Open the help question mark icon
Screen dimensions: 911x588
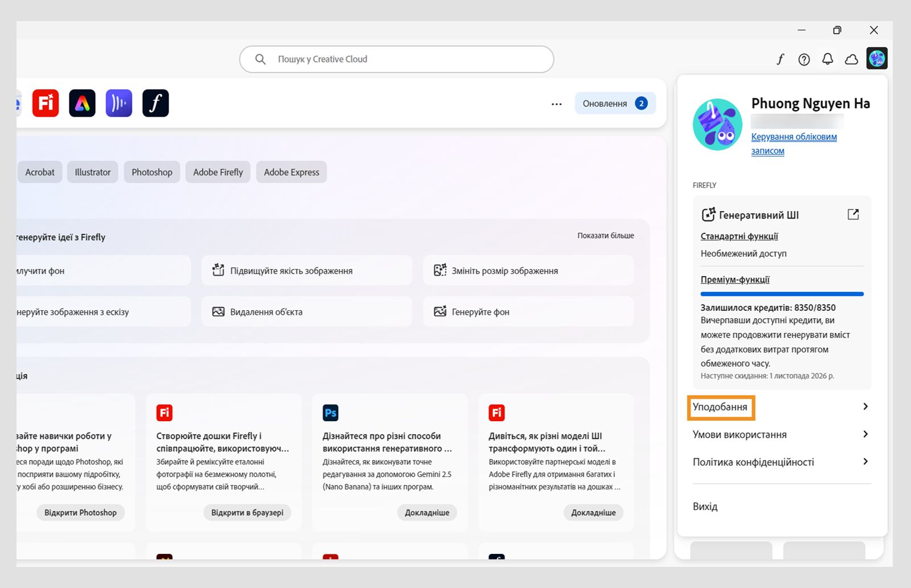(804, 59)
